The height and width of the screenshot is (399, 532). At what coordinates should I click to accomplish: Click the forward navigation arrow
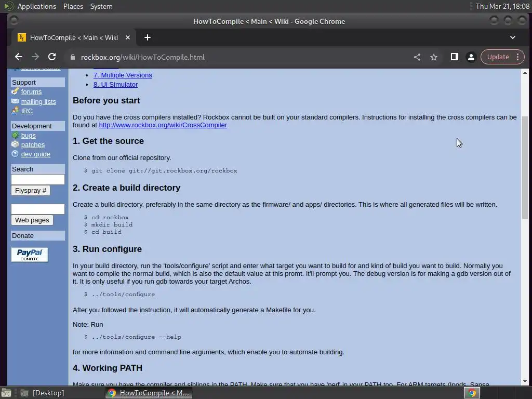tap(35, 57)
